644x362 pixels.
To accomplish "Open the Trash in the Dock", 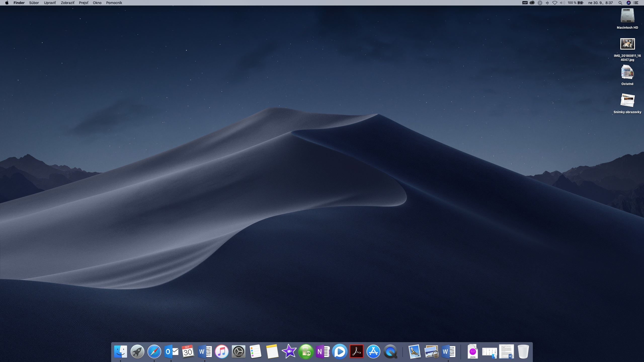I will [523, 351].
